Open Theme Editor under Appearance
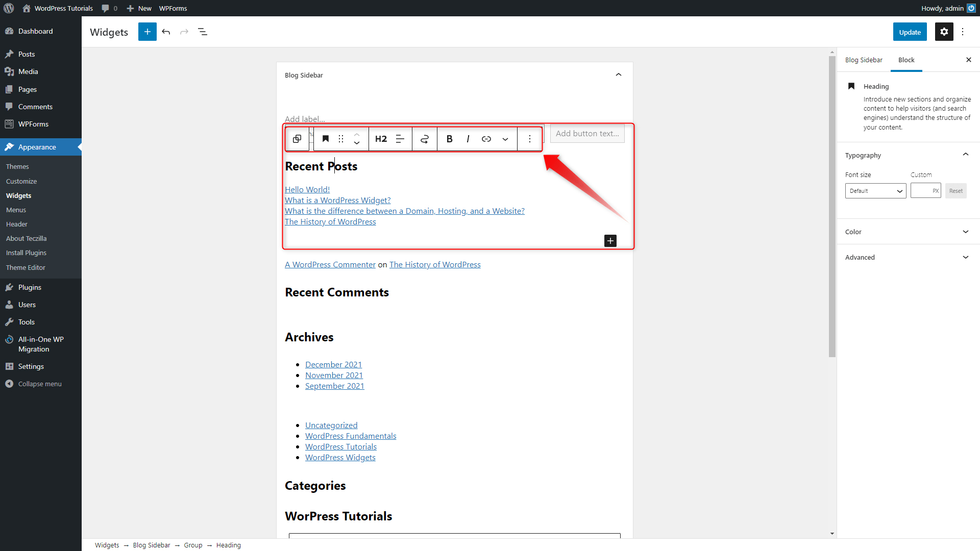The height and width of the screenshot is (551, 980). 26,267
